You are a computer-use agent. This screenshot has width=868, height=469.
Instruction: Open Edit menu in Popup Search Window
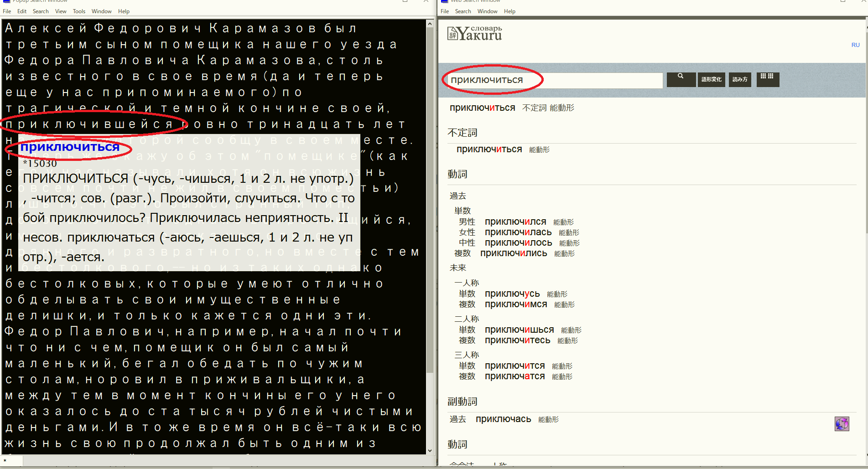point(22,11)
